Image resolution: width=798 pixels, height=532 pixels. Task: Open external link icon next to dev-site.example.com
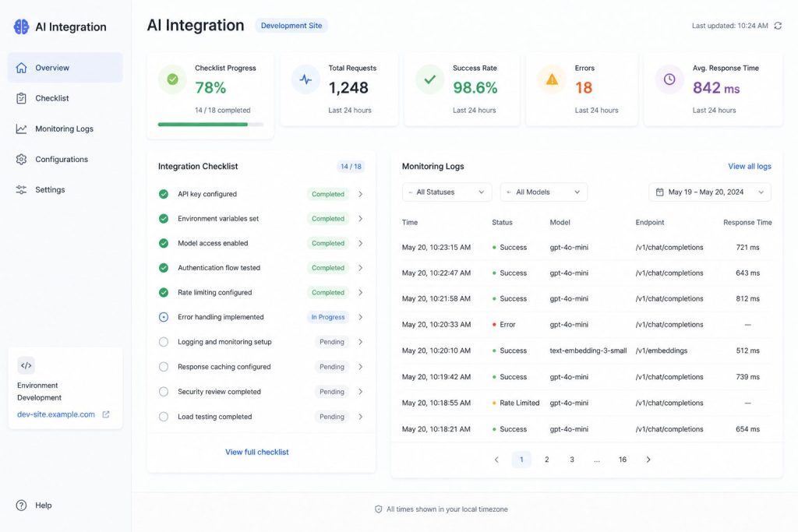point(106,414)
